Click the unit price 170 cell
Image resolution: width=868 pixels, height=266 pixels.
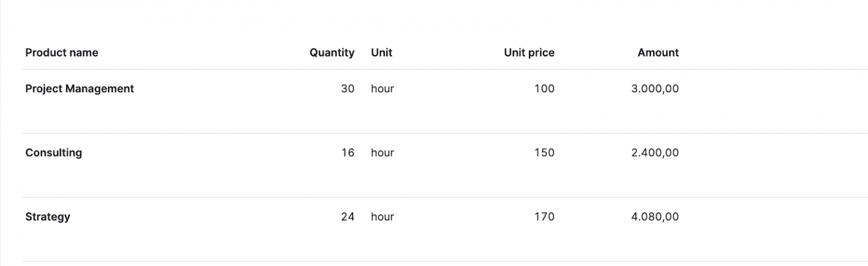[x=544, y=217]
